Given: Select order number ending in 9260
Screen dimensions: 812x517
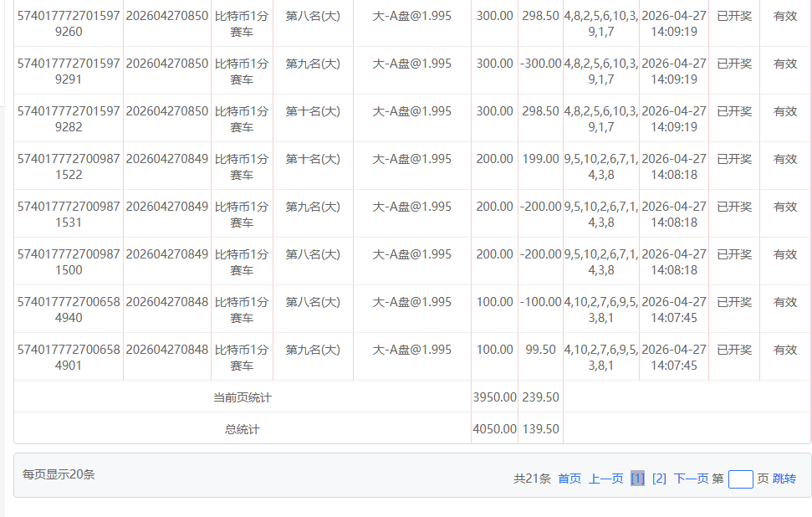Looking at the screenshot, I should coord(69,23).
